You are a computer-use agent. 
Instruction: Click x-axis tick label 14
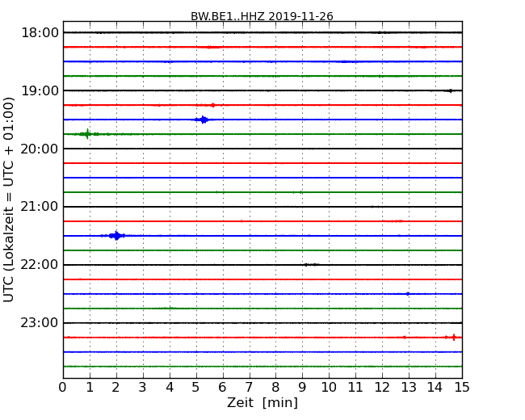click(435, 388)
